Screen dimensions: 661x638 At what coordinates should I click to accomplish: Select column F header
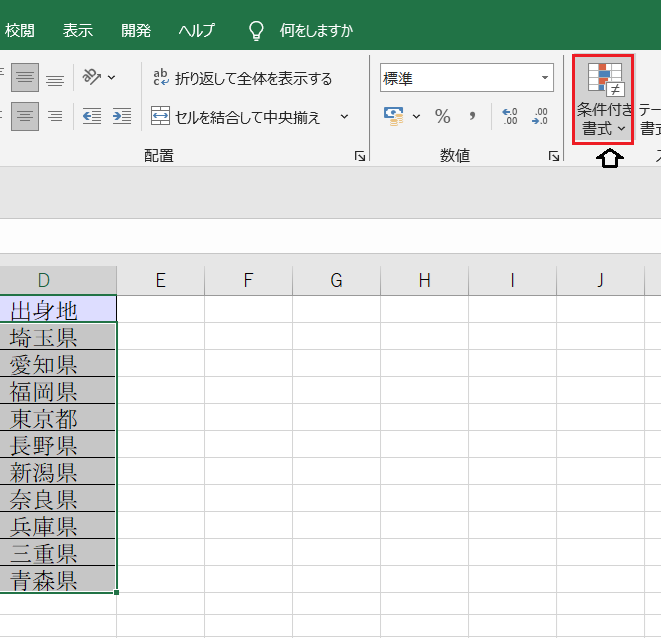click(249, 280)
